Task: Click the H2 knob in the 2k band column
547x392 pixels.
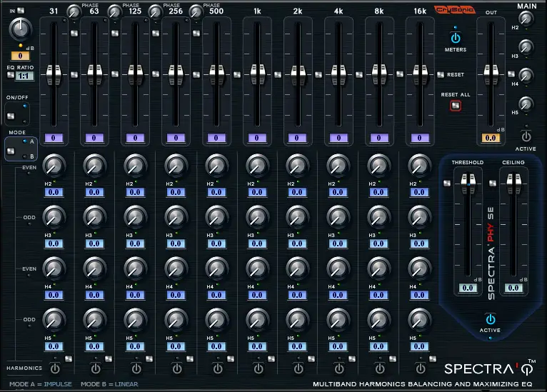Action: 298,166
